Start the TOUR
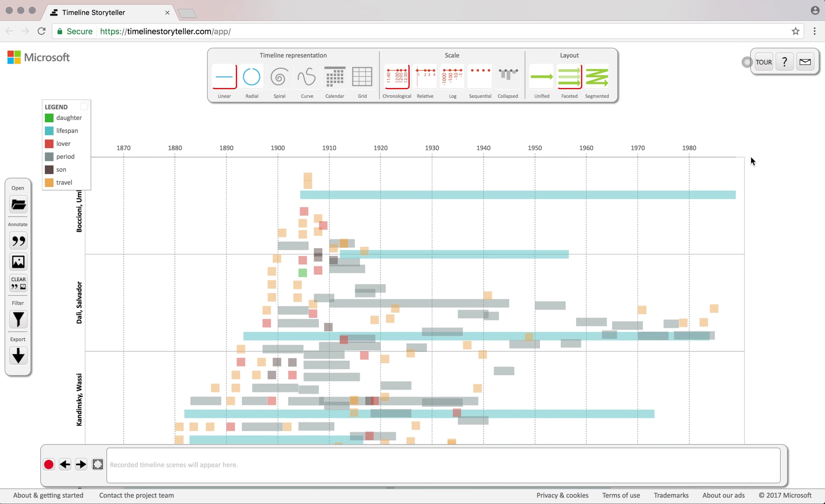The height and width of the screenshot is (504, 825). coord(763,62)
